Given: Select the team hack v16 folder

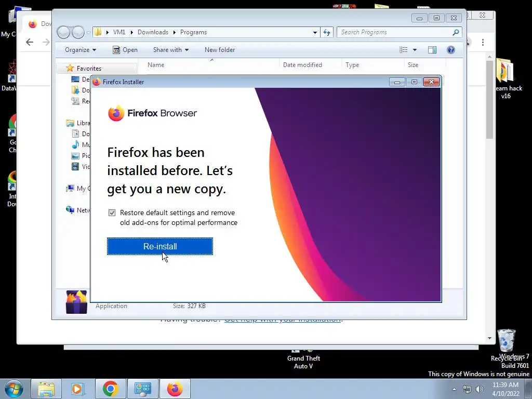Looking at the screenshot, I should [506, 79].
